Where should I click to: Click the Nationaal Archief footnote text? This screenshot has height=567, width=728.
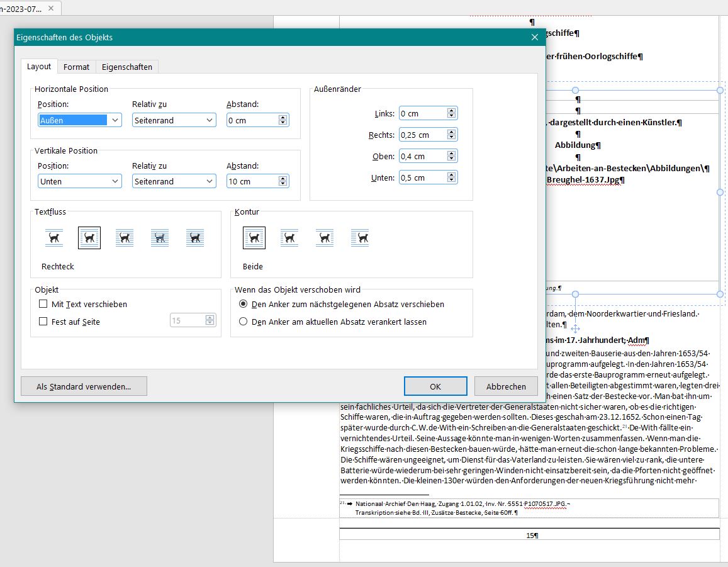tap(462, 508)
